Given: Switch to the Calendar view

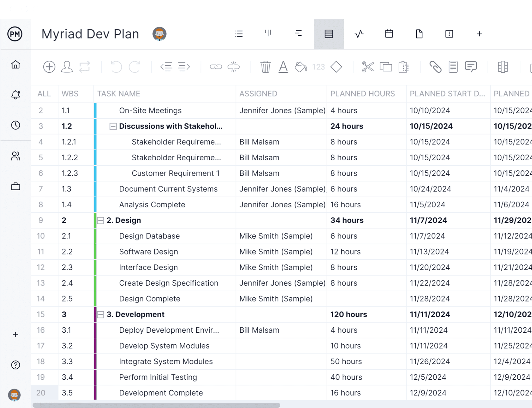Looking at the screenshot, I should click(389, 34).
